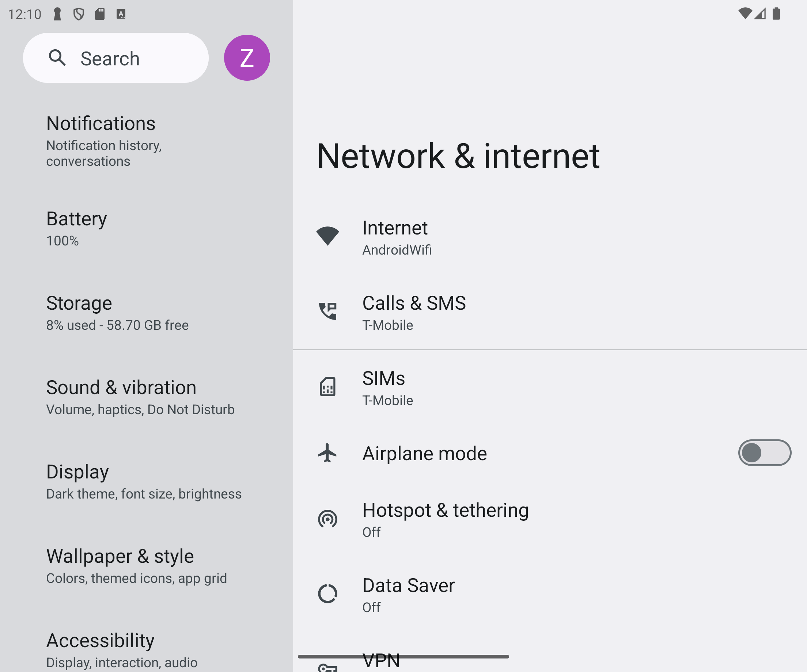807x672 pixels.
Task: Open the purple Z profile avatar
Action: tap(247, 58)
